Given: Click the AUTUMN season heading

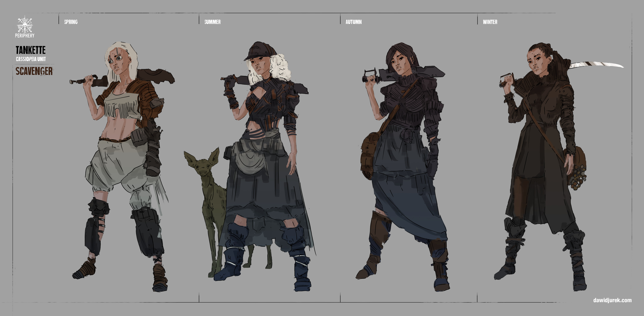Looking at the screenshot, I should [x=354, y=22].
